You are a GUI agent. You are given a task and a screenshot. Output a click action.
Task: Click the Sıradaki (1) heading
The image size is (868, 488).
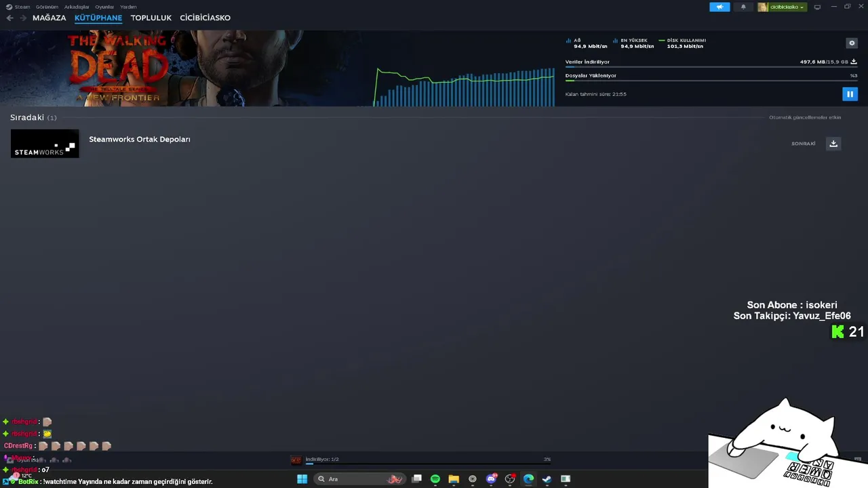click(33, 117)
